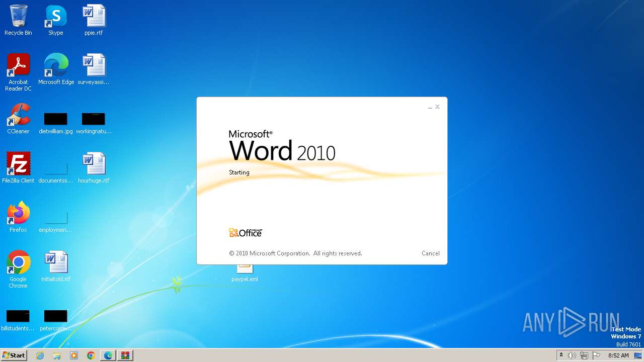Select the employmen... desktop file
Viewport: 644px width, 362px height.
pos(56,221)
